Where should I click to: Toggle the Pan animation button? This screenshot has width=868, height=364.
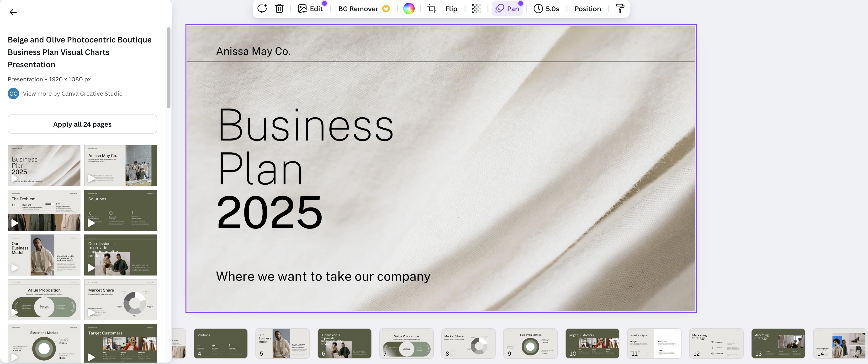pos(508,9)
